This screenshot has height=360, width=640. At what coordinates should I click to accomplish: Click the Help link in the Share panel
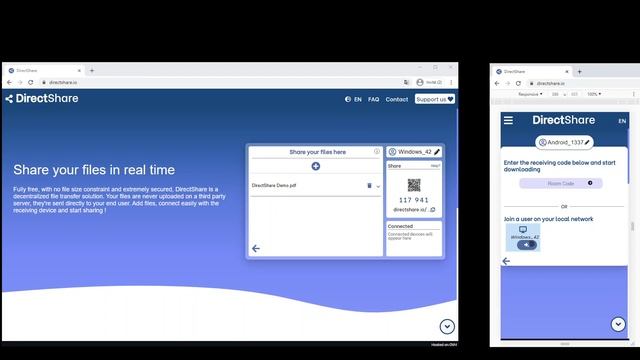436,166
